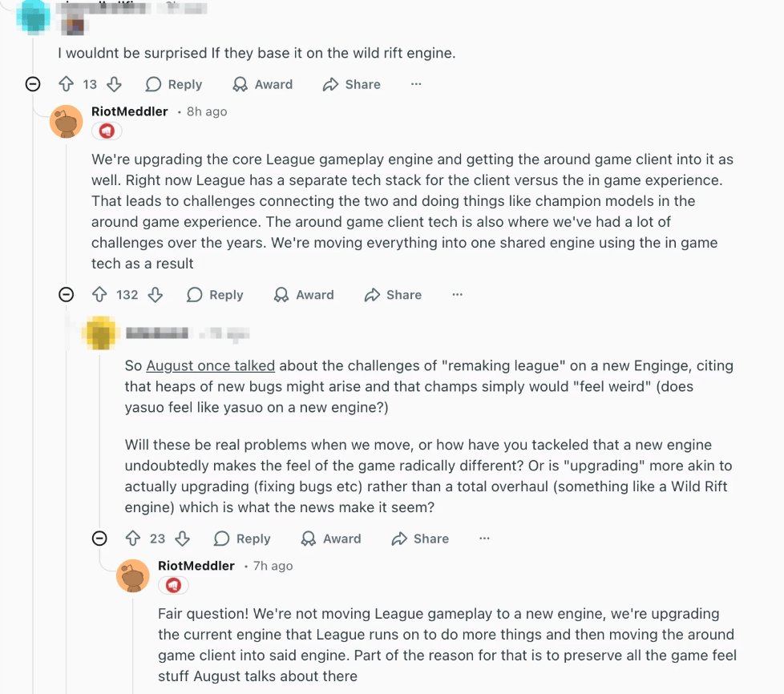Downvote the comment with 13 points
784x694 pixels.
pyautogui.click(x=114, y=84)
